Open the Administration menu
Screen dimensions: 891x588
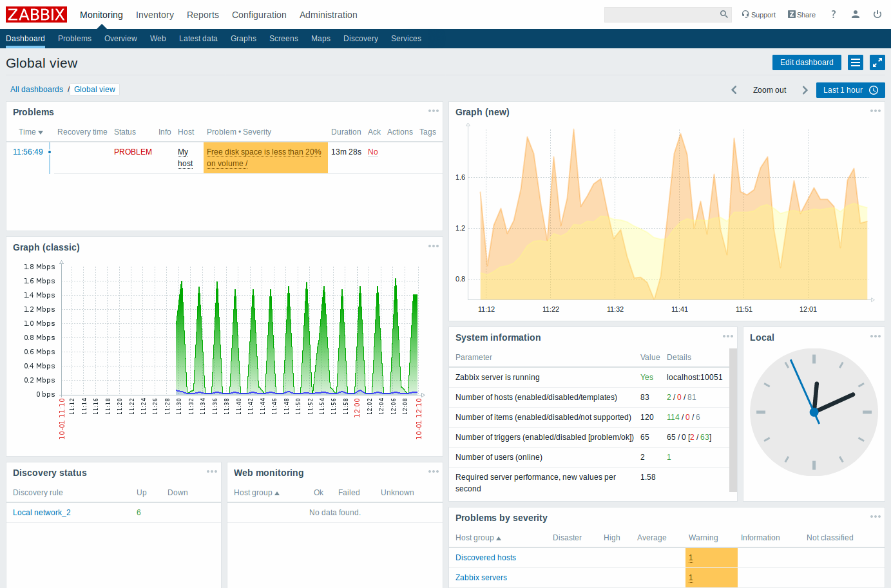329,15
